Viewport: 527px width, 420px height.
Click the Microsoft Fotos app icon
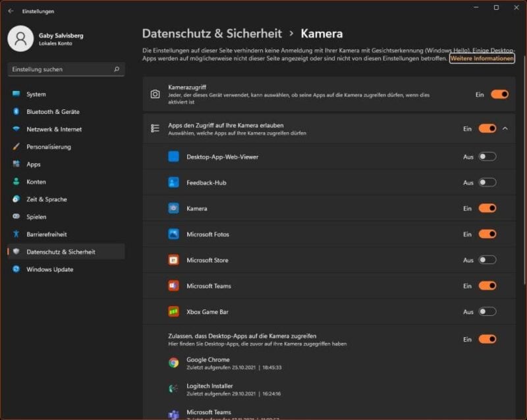tap(173, 234)
